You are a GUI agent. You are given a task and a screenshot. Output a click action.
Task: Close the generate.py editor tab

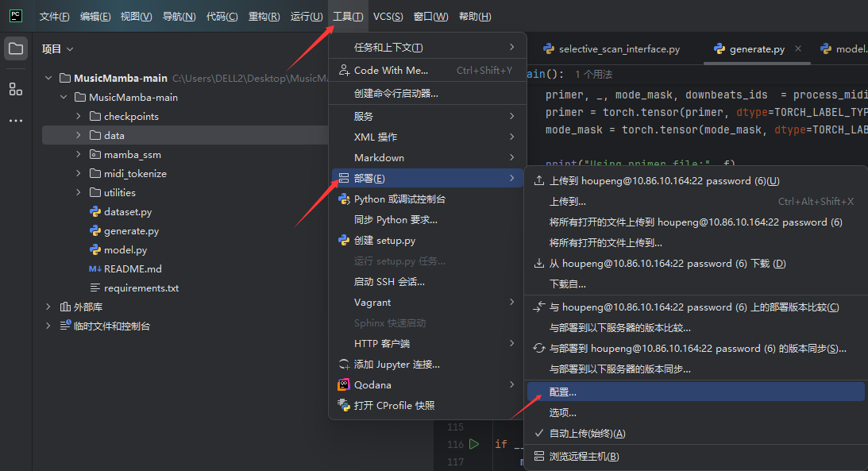pos(798,49)
